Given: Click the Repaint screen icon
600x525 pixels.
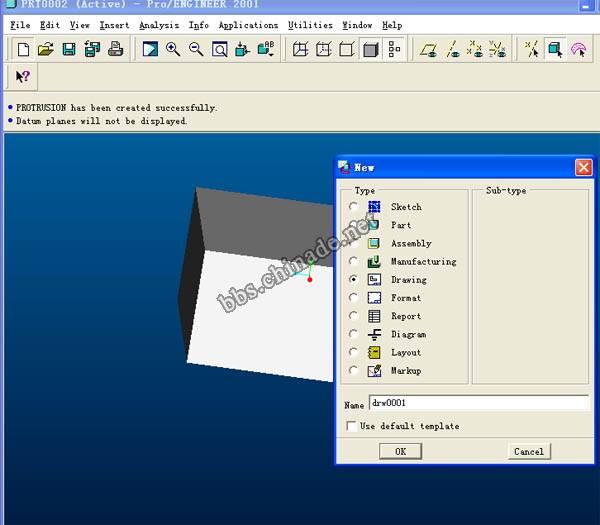Looking at the screenshot, I should (150, 49).
